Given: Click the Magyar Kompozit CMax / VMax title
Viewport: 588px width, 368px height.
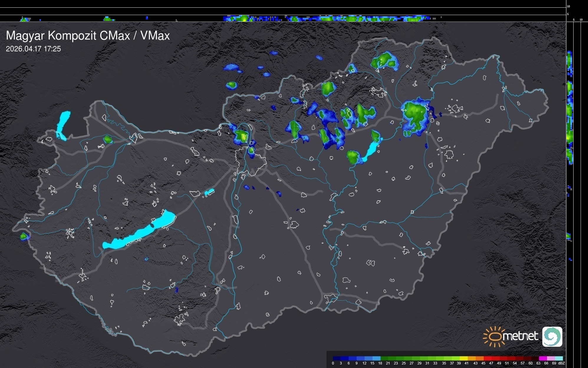Looking at the screenshot, I should point(88,36).
